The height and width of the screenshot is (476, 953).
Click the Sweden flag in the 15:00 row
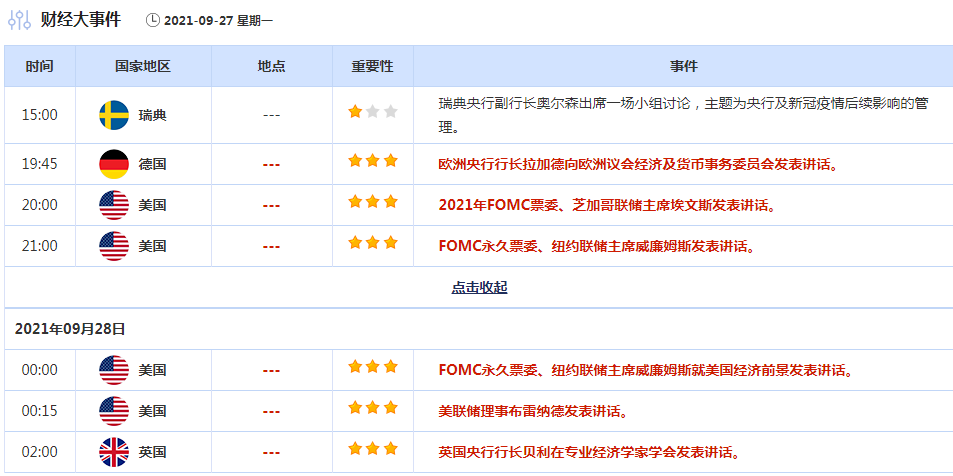click(x=114, y=115)
